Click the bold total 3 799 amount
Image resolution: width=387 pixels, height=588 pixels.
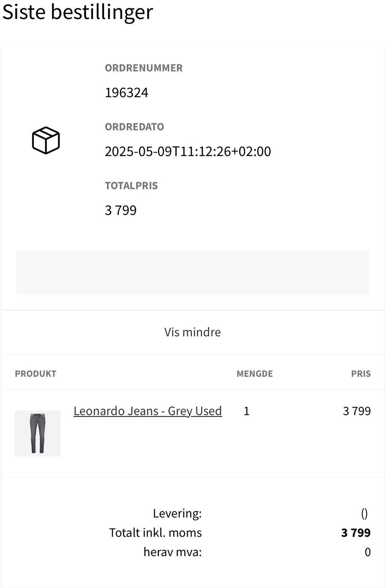(x=356, y=533)
